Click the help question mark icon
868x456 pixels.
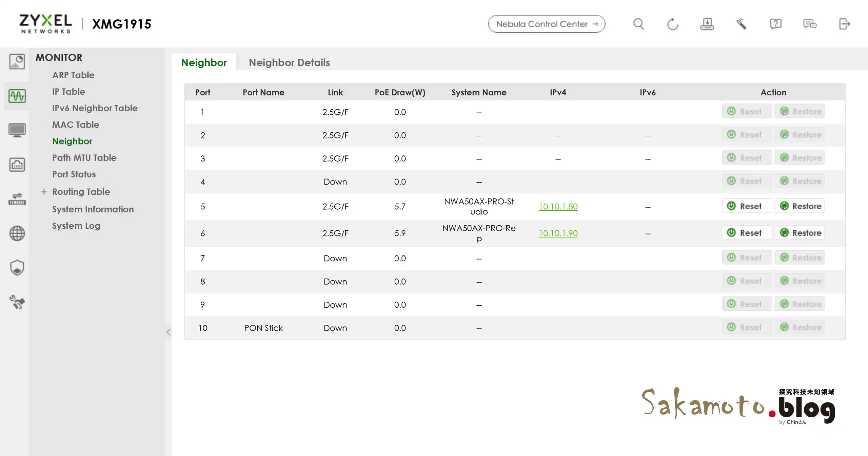point(775,24)
